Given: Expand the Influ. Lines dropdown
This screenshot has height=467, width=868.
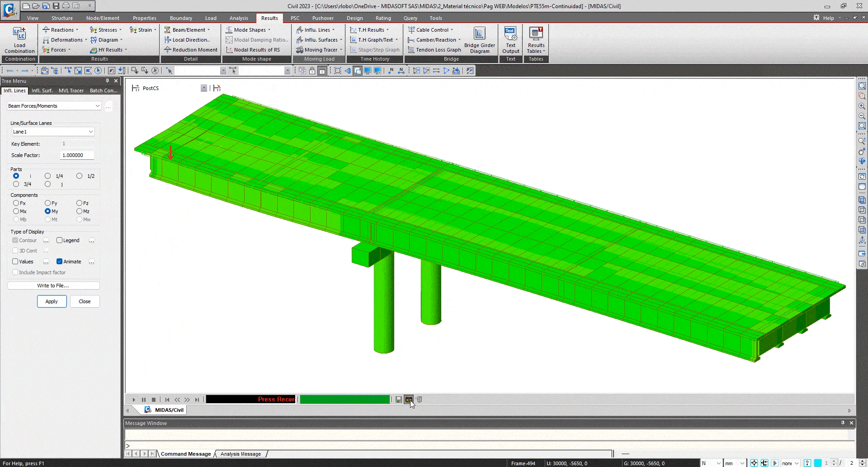Looking at the screenshot, I should pos(334,30).
